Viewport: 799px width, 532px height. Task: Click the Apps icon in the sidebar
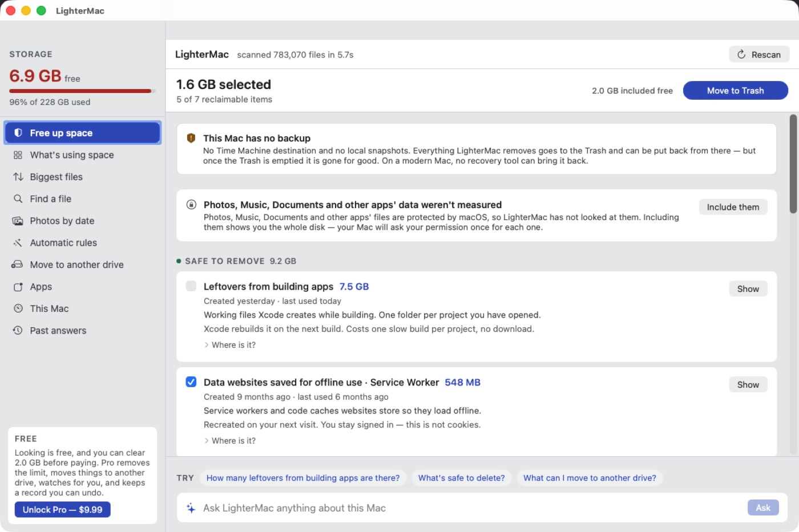18,287
